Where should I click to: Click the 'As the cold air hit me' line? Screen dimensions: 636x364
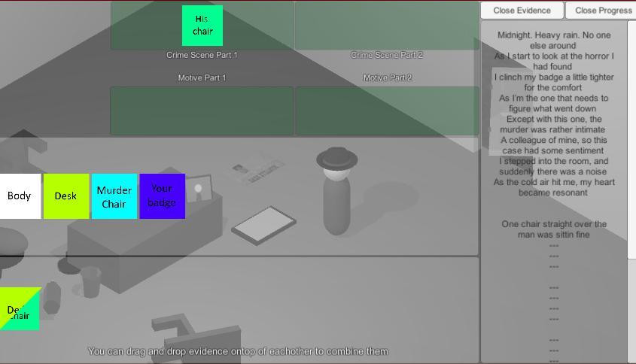[x=554, y=187]
